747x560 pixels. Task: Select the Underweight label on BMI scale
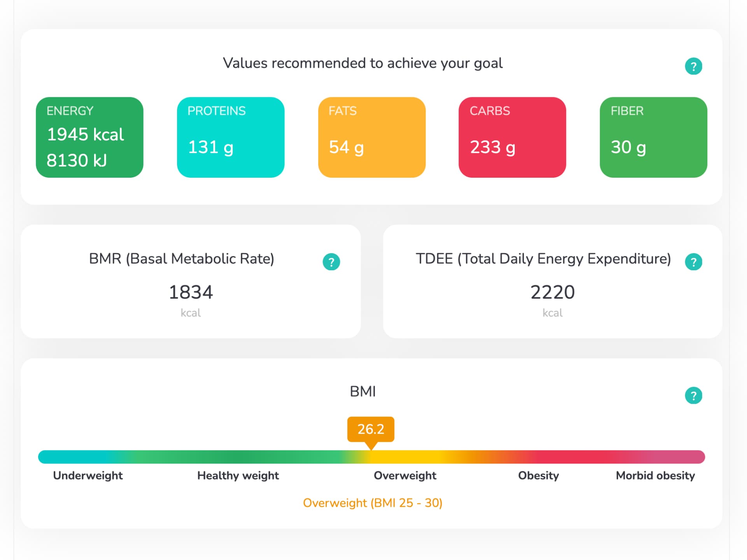pyautogui.click(x=88, y=475)
